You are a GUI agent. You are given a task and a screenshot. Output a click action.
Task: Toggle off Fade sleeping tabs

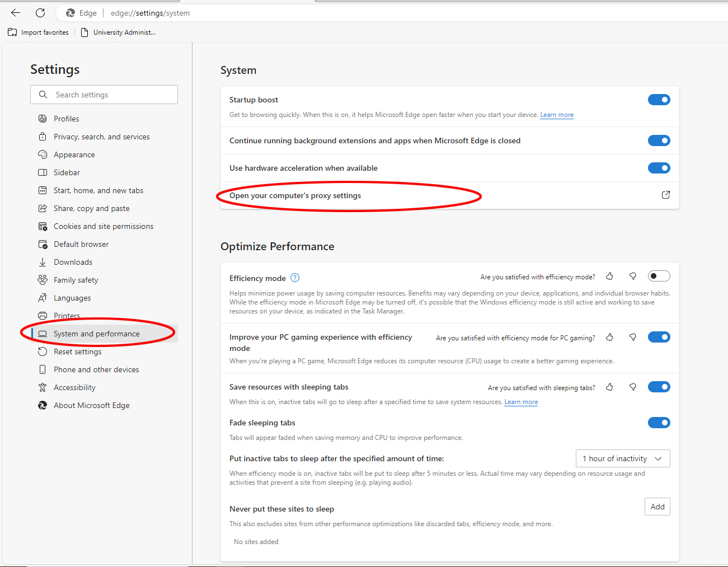[x=659, y=423]
